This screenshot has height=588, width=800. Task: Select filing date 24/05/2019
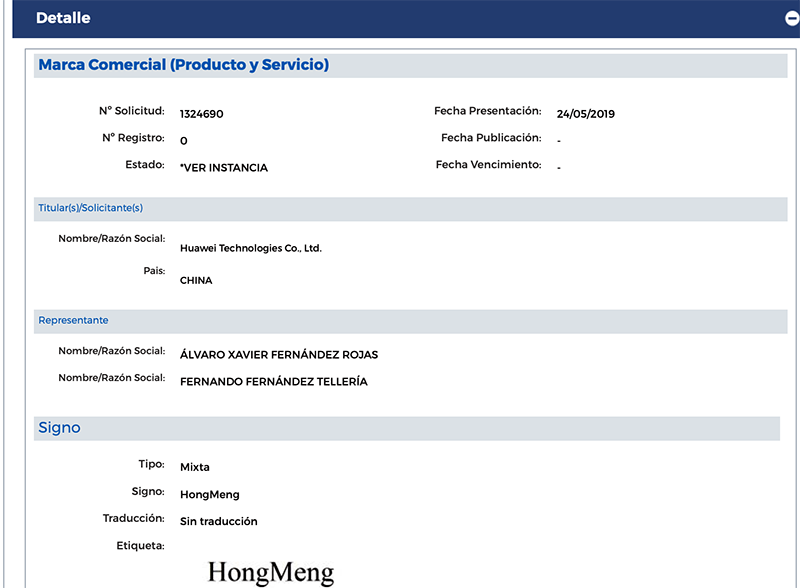[x=586, y=114]
